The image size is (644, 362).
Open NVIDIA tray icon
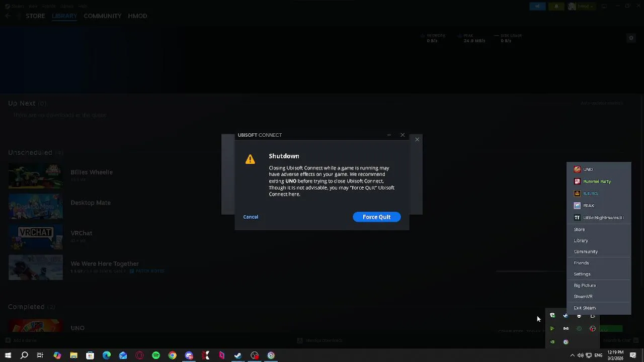pos(552,342)
